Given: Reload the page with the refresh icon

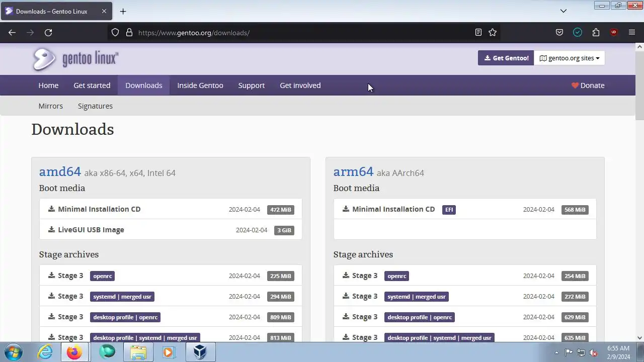Looking at the screenshot, I should click(x=48, y=33).
